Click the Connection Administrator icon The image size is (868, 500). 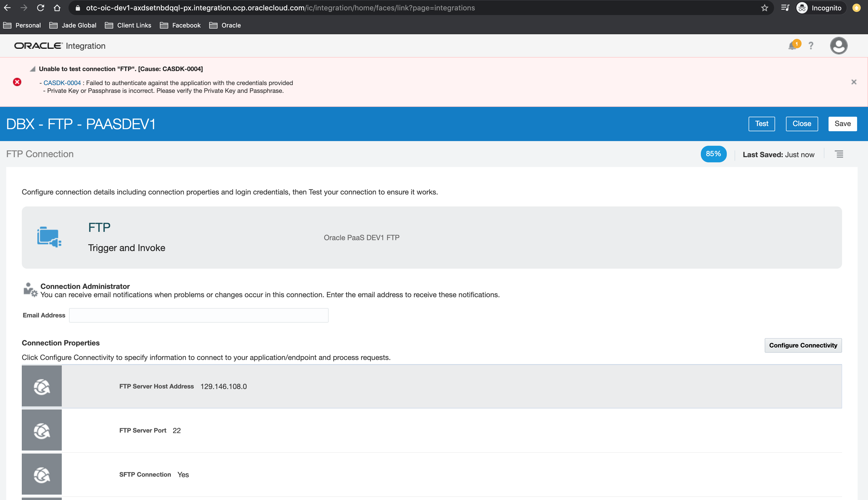pyautogui.click(x=30, y=289)
